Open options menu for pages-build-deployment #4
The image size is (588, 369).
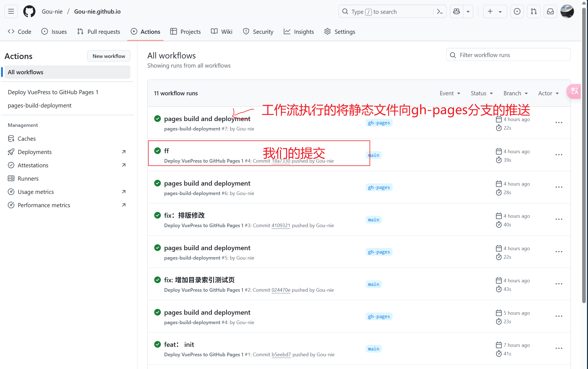559,316
